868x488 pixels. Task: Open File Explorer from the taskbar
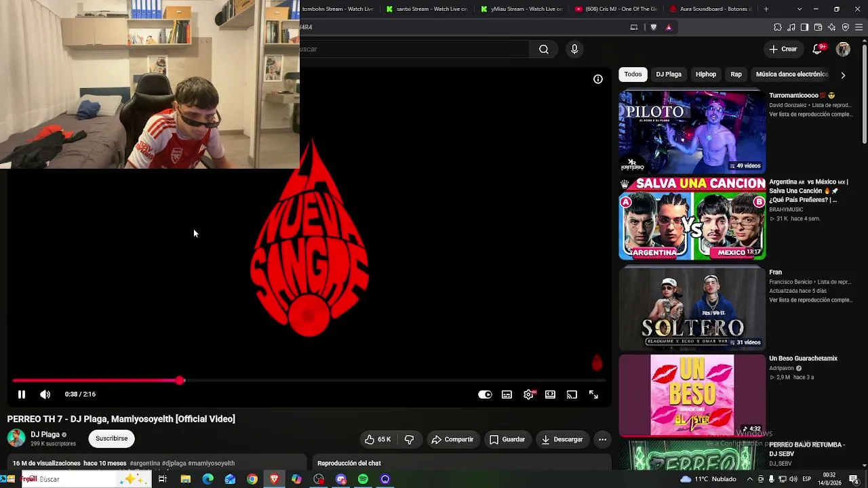(x=185, y=479)
